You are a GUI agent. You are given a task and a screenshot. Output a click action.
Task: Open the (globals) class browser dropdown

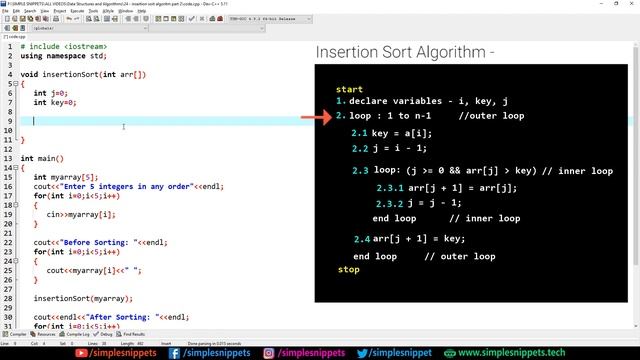coord(90,28)
